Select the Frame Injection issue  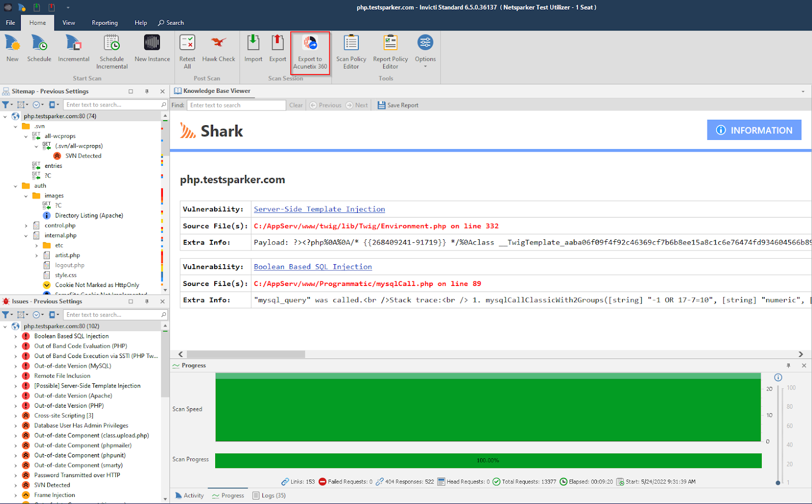pos(54,495)
